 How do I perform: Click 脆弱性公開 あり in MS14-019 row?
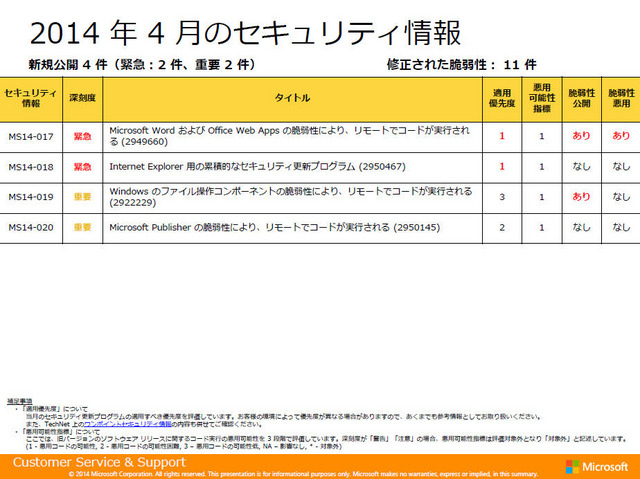[581, 197]
